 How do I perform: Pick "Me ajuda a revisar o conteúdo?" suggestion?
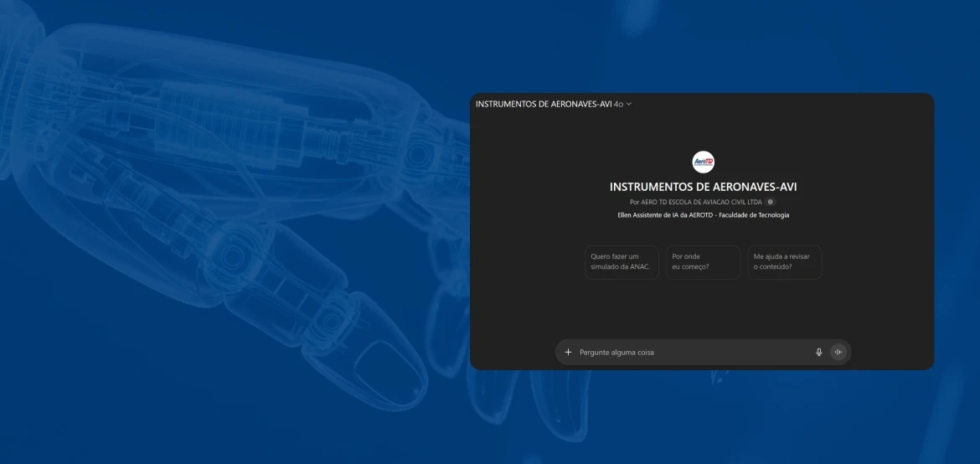784,262
